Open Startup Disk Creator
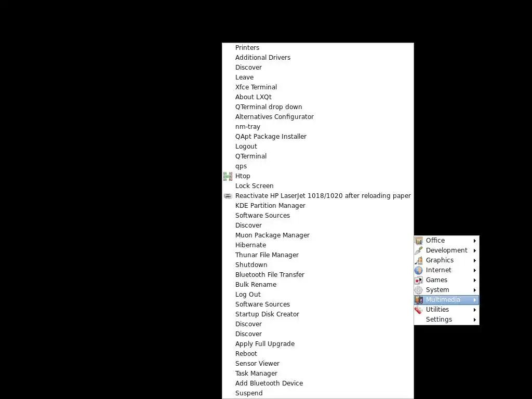The height and width of the screenshot is (399, 532). pos(318,314)
